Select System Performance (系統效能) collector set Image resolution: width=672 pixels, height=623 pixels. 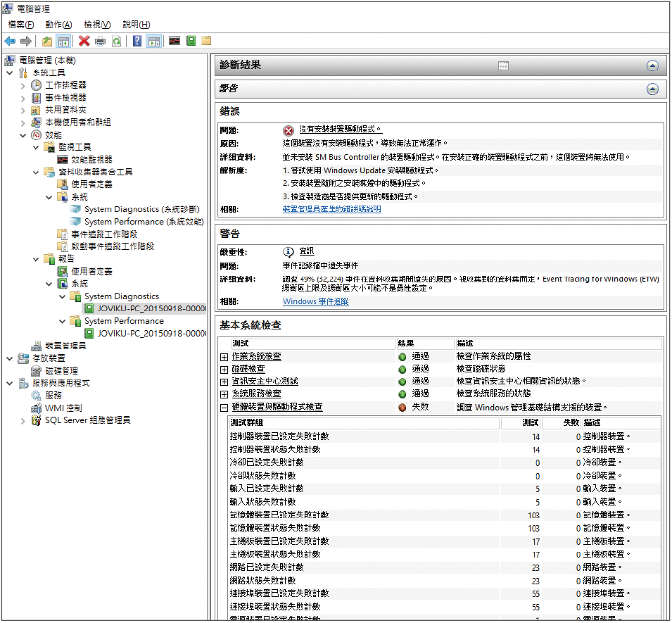[144, 222]
